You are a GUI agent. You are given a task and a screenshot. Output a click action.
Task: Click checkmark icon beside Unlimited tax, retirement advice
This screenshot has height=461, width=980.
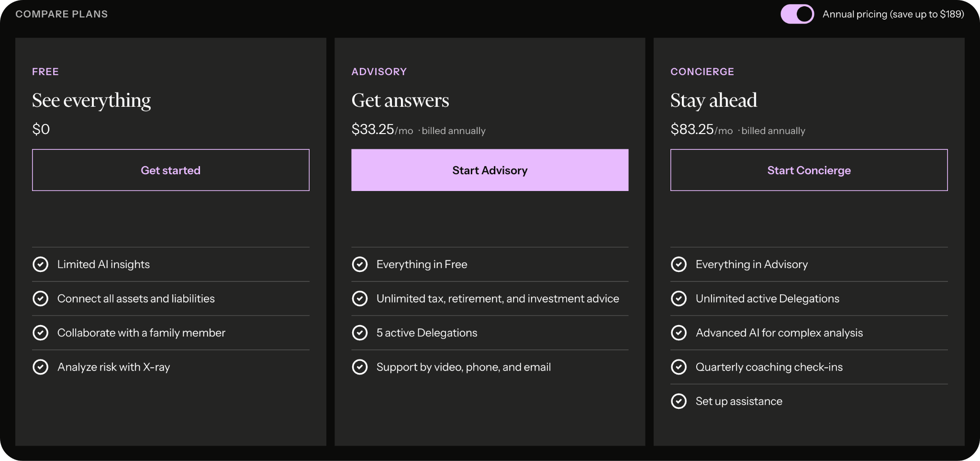(360, 299)
